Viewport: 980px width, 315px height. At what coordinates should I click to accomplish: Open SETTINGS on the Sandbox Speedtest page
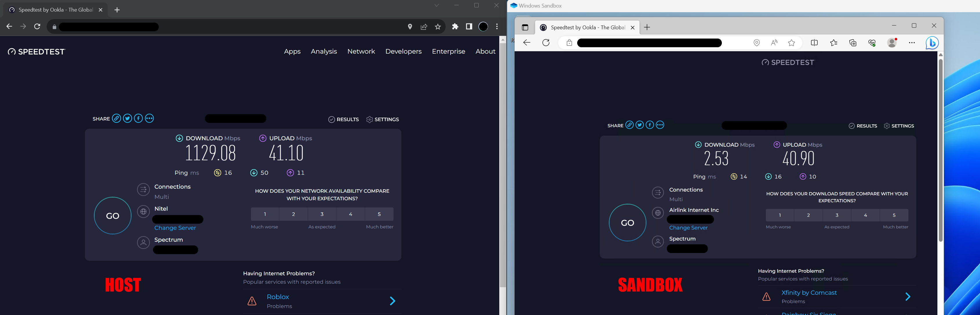(899, 126)
